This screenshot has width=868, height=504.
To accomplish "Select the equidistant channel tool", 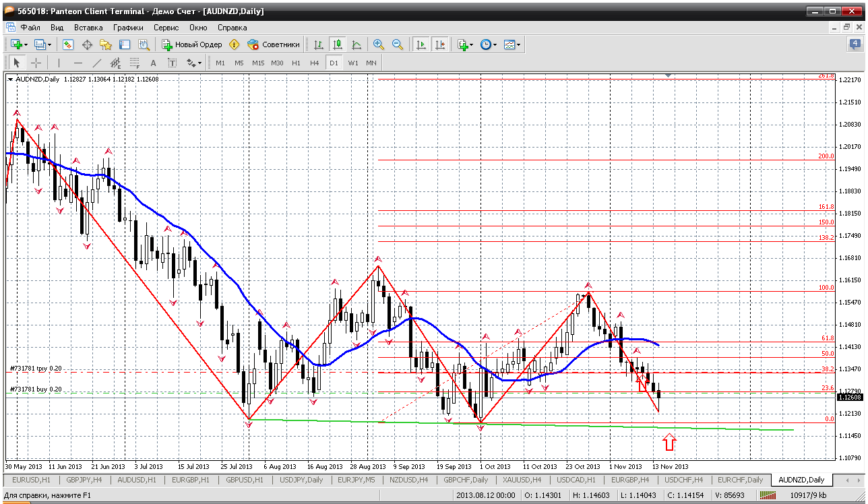I will point(115,63).
